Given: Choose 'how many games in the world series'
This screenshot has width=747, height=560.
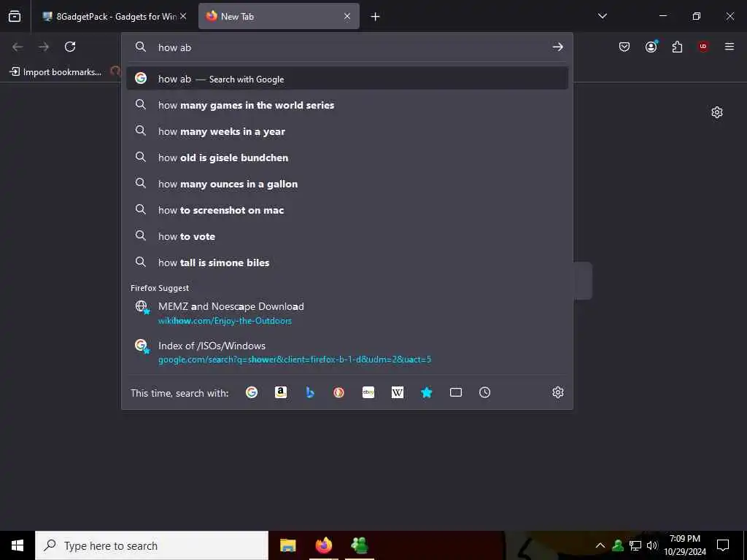Looking at the screenshot, I should click(x=347, y=105).
